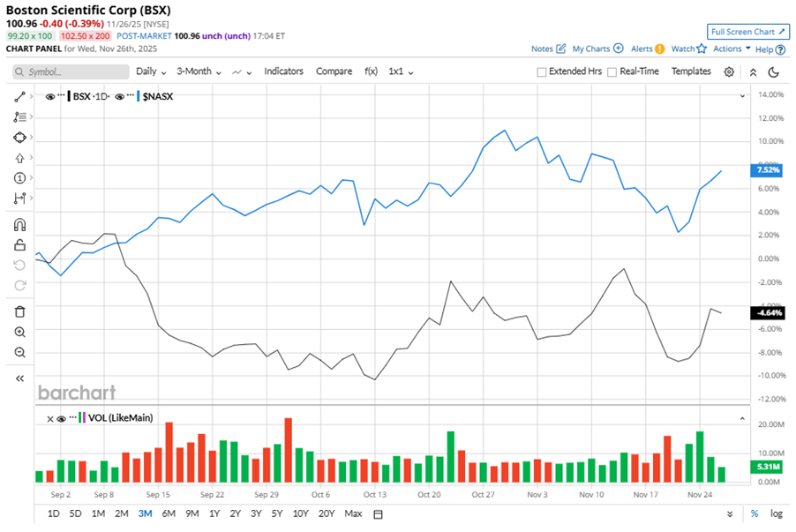
Task: Open the date range calendar icon
Action: [378, 514]
